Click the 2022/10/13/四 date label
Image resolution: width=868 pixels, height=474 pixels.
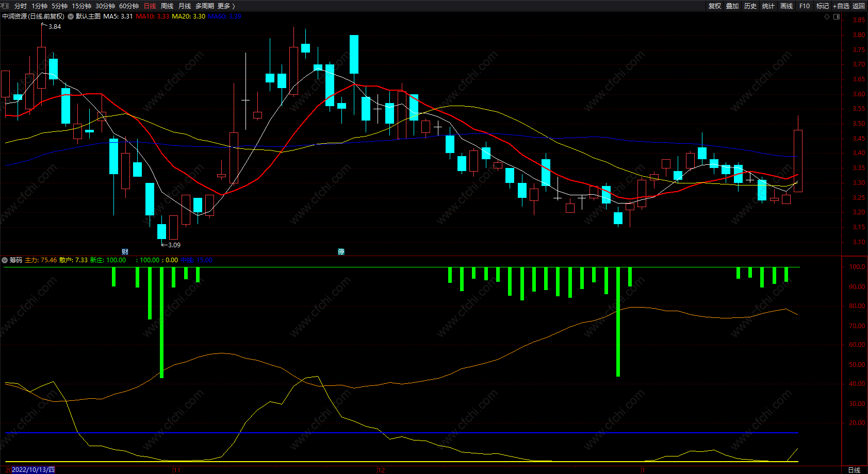coord(33,470)
